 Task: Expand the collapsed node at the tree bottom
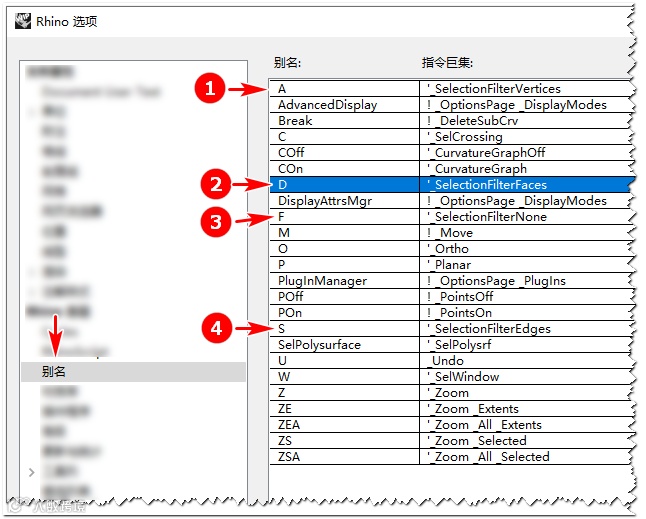[31, 472]
